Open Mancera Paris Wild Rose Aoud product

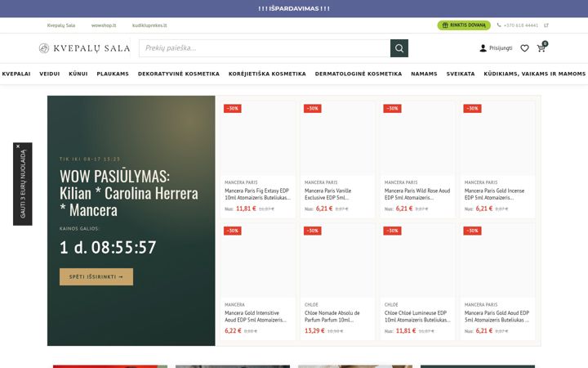(417, 194)
